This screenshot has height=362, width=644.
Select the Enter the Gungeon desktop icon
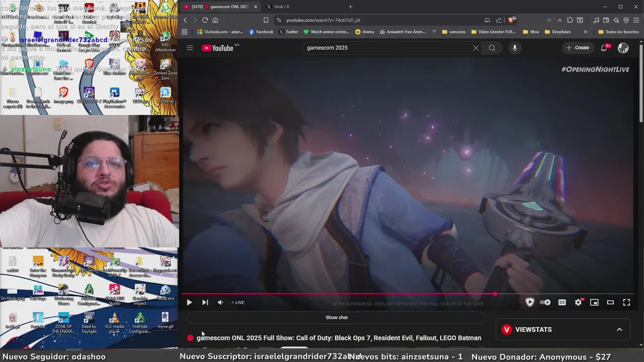point(38,266)
